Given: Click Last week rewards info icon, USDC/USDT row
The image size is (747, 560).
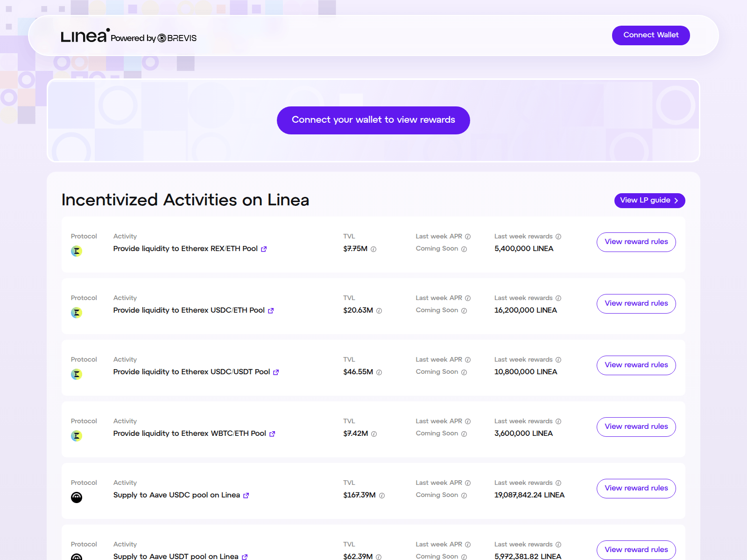Looking at the screenshot, I should [558, 360].
